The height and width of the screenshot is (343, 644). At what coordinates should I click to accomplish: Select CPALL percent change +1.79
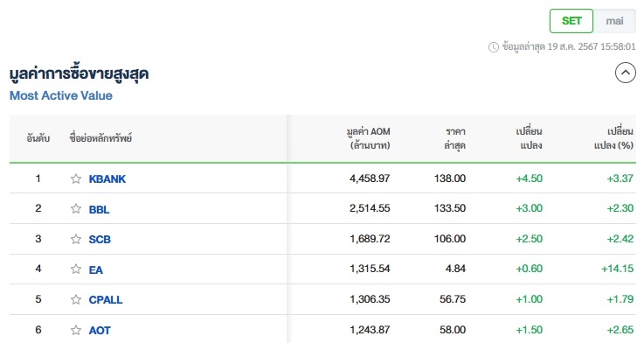[x=620, y=299]
